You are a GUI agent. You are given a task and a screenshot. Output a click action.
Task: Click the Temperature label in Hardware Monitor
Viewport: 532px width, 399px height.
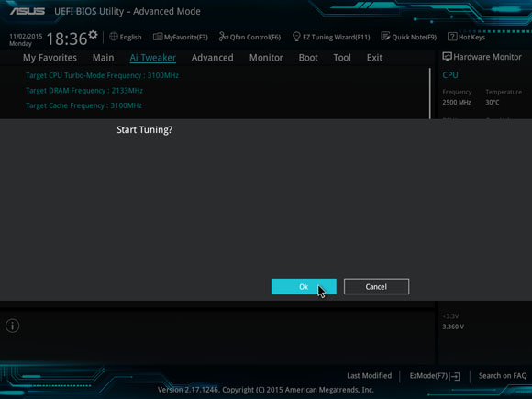[x=504, y=92]
